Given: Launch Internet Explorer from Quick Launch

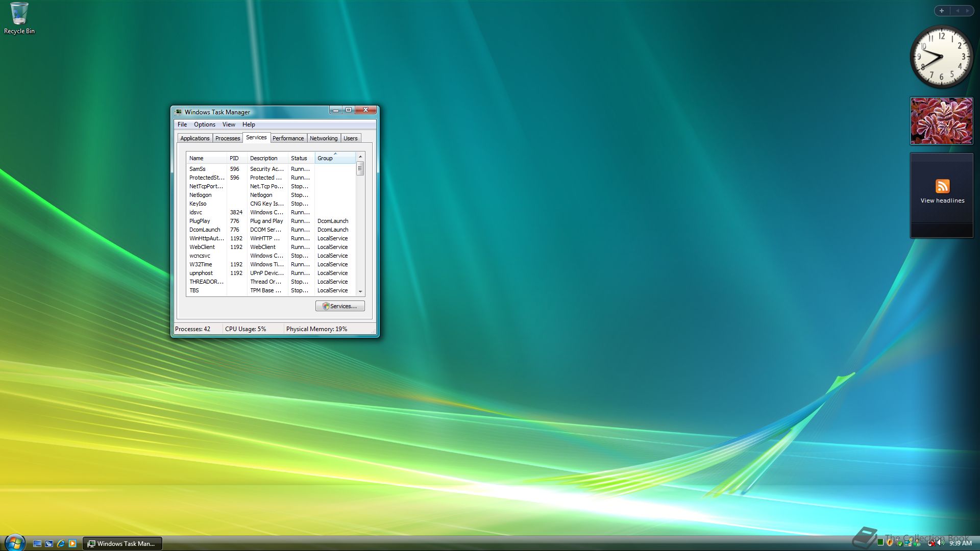Looking at the screenshot, I should (x=61, y=543).
